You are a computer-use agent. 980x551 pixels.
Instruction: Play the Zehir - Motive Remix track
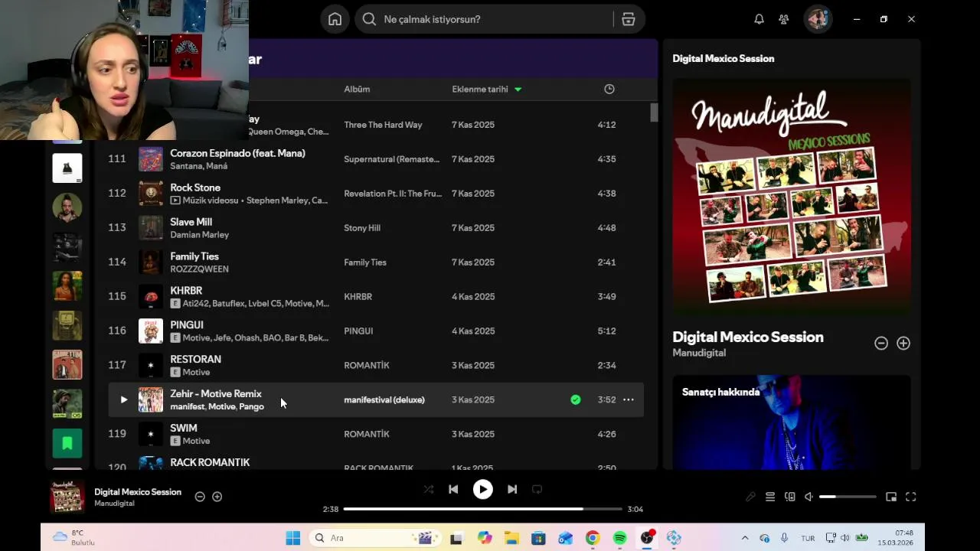123,399
